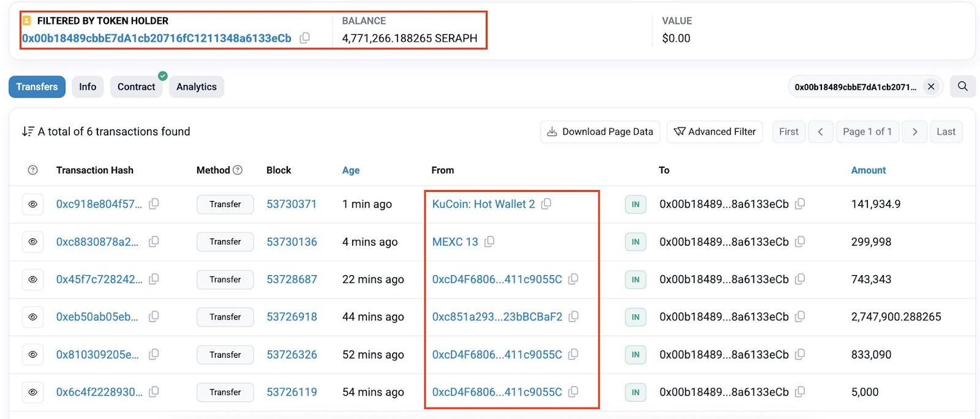The width and height of the screenshot is (980, 419).
Task: Clear the address filter with X
Action: click(931, 86)
